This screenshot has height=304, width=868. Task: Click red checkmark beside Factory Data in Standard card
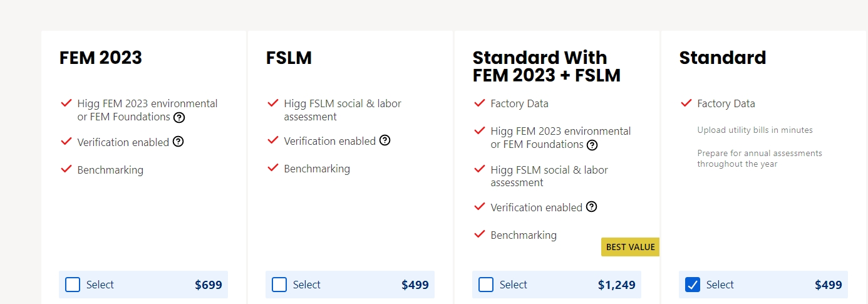686,103
